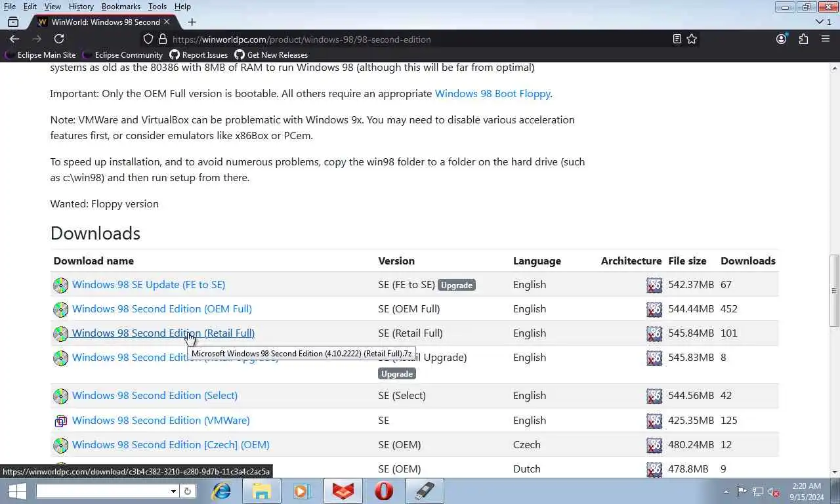
Task: Bookmark this page with the star icon
Action: coord(692,39)
